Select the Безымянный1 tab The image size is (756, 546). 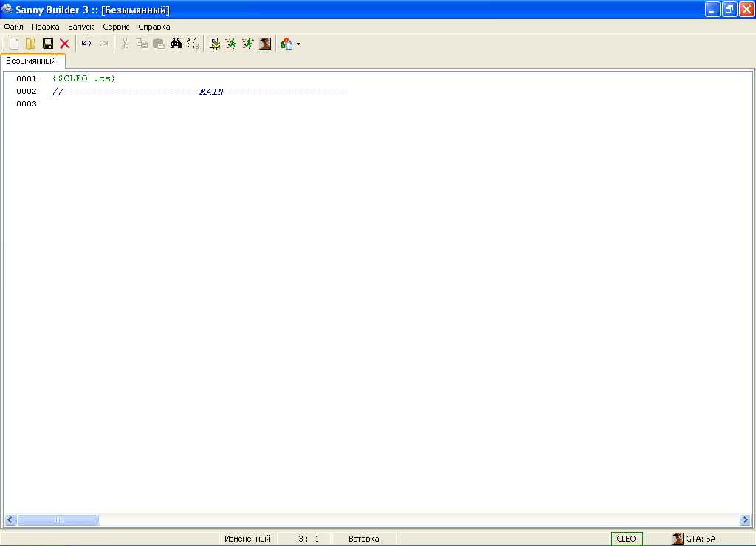point(32,61)
